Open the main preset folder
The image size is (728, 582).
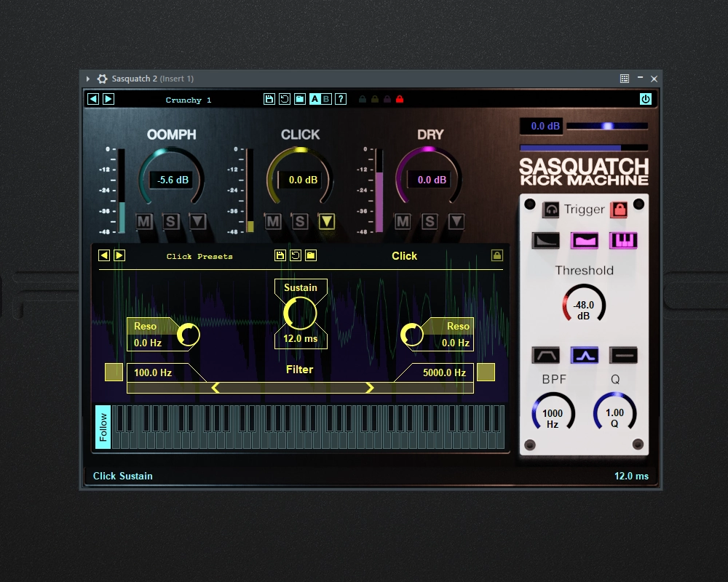pyautogui.click(x=300, y=99)
